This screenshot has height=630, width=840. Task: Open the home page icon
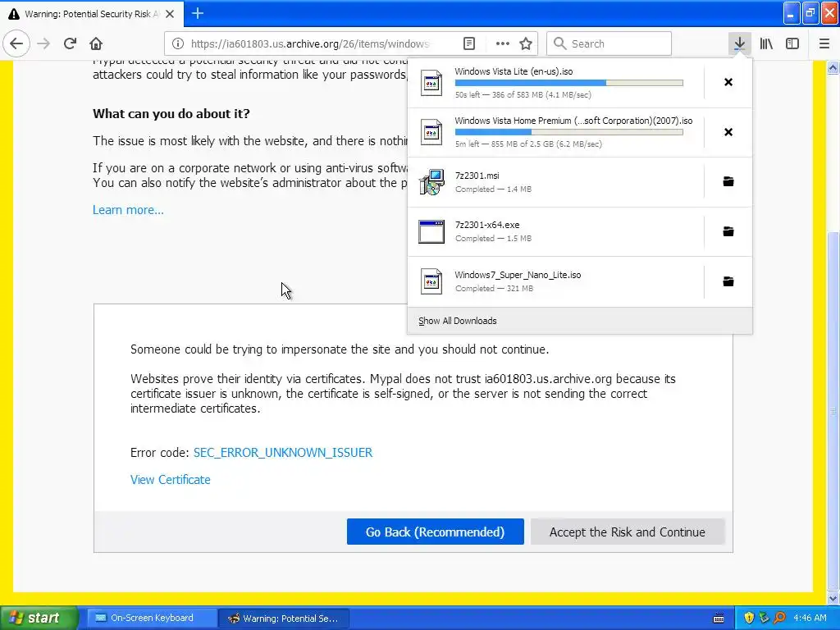pyautogui.click(x=96, y=43)
